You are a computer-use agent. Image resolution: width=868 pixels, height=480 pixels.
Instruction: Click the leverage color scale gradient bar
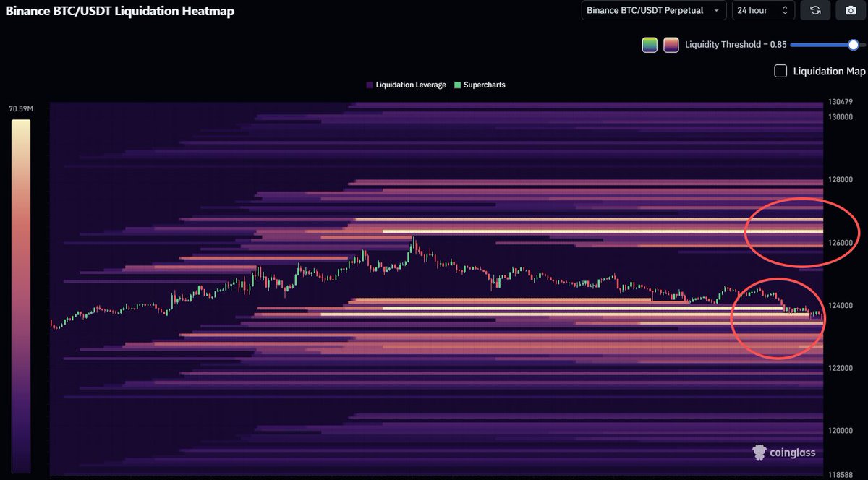tap(21, 296)
